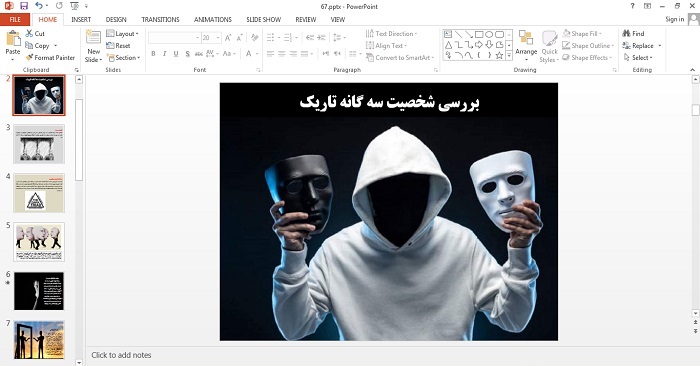Click the Reset slide button
Image resolution: width=700 pixels, height=366 pixels.
118,46
